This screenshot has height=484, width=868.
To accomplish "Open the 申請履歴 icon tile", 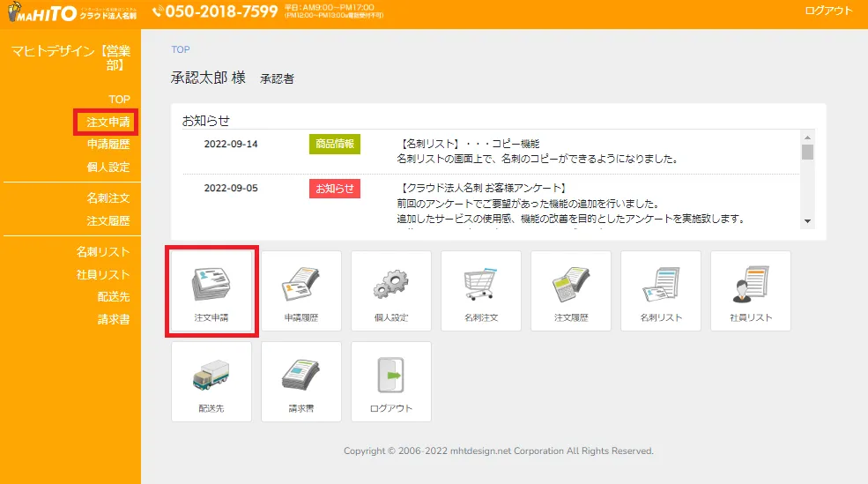I will tap(301, 291).
